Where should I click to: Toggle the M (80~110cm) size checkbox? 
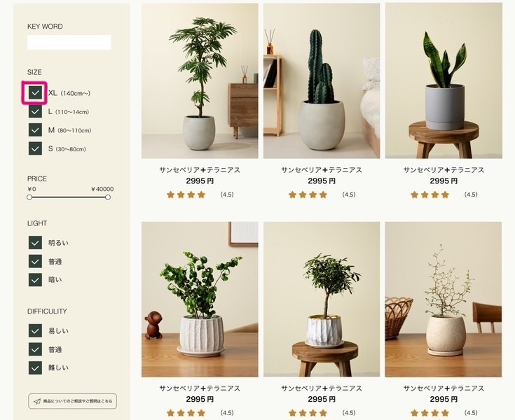35,130
